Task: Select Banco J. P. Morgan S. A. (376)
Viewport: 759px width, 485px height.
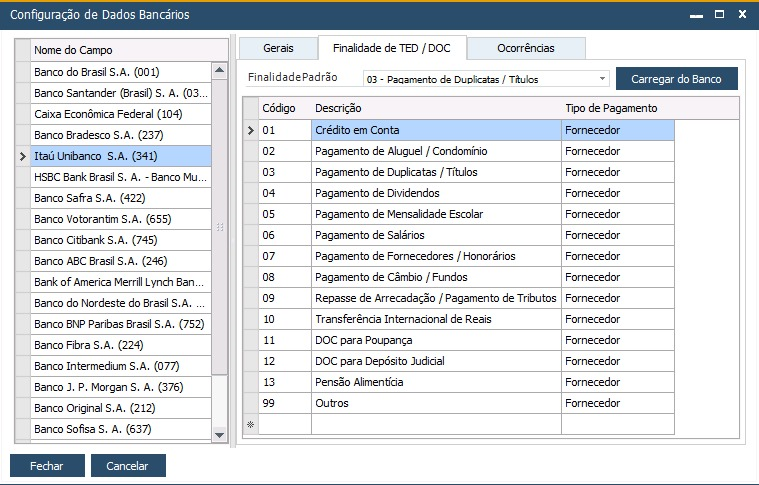Action: tap(121, 387)
